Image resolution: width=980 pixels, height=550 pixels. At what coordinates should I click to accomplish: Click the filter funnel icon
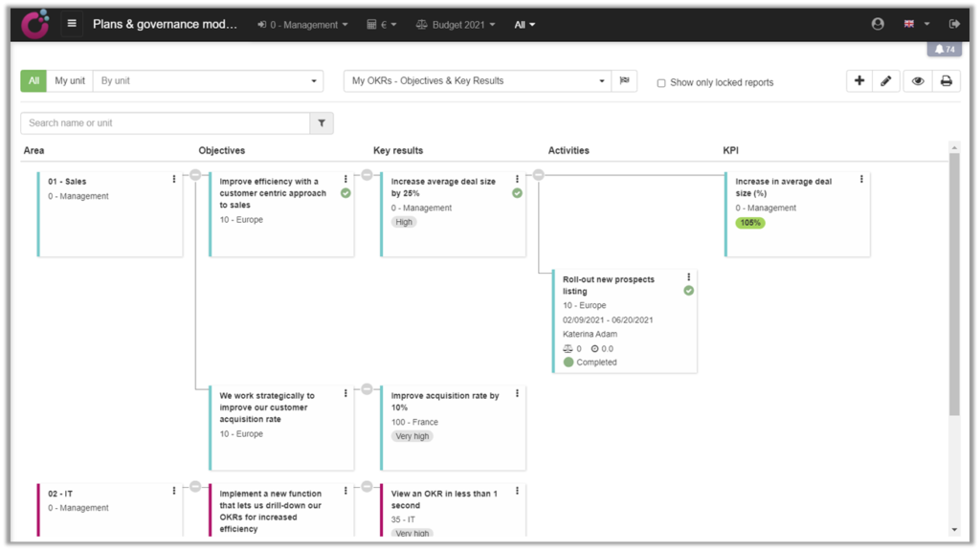pyautogui.click(x=322, y=123)
